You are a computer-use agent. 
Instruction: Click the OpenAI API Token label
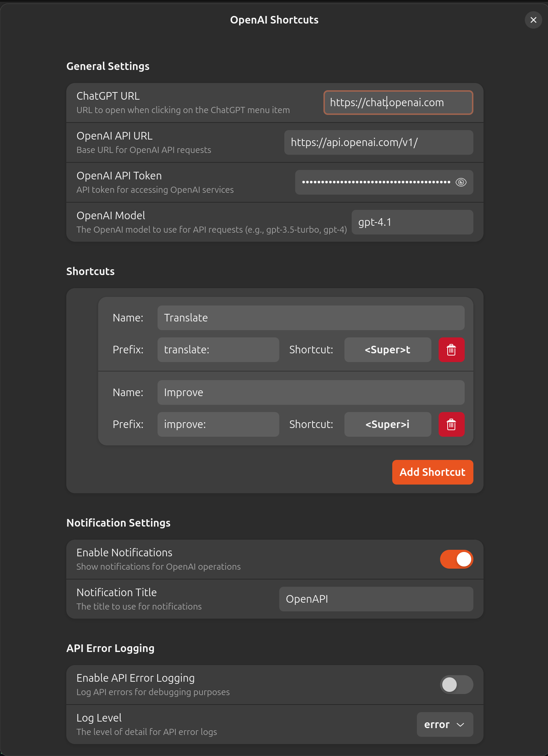tap(119, 176)
